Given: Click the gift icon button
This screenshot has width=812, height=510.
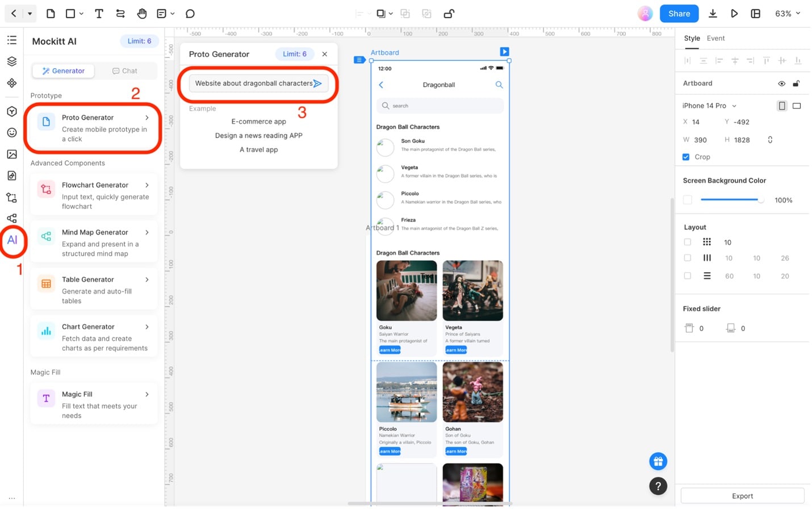Looking at the screenshot, I should click(x=658, y=461).
